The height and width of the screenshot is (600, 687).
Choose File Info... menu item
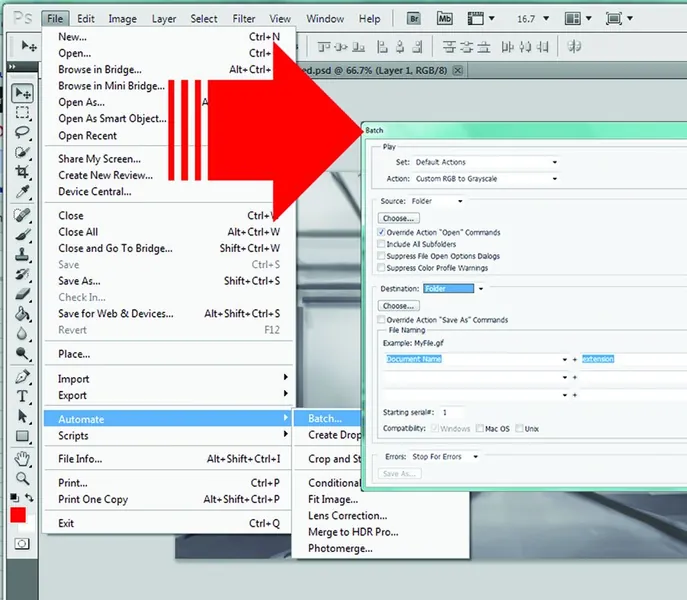coord(169,459)
